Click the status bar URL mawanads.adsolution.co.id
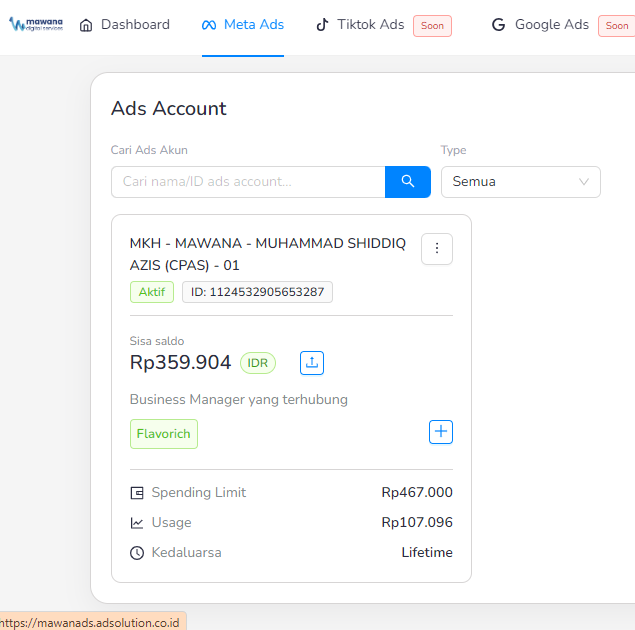 (91, 622)
